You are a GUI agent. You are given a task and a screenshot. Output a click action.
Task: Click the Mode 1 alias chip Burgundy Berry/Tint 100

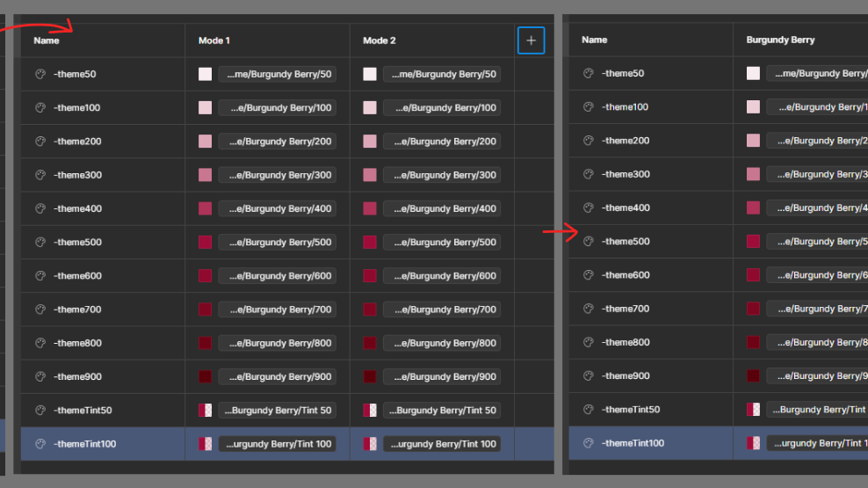(x=278, y=444)
